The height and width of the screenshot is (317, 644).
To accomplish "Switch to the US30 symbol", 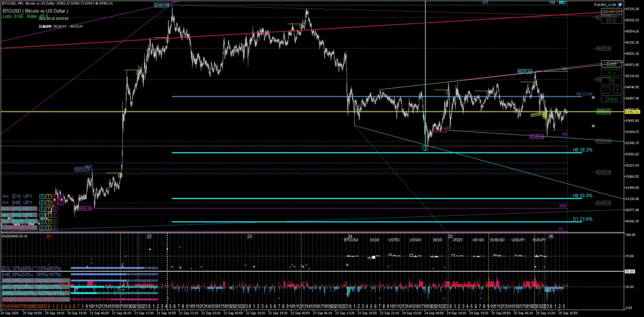I will click(x=374, y=240).
